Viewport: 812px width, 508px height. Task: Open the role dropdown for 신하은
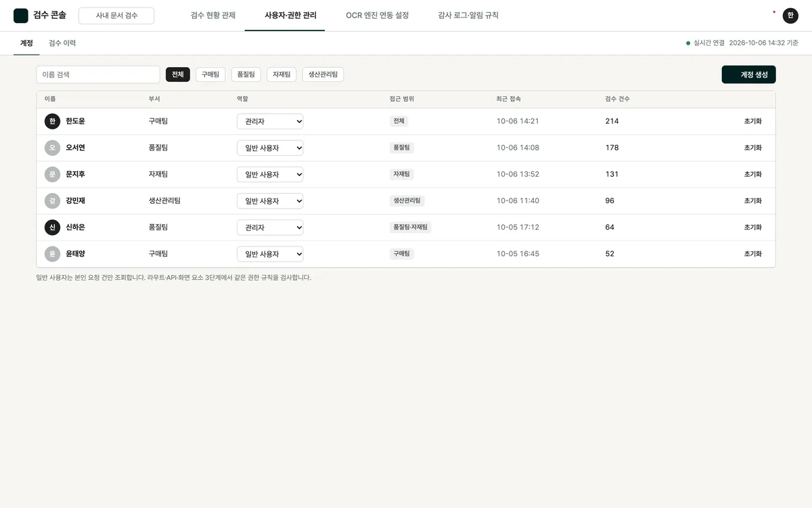[270, 228]
